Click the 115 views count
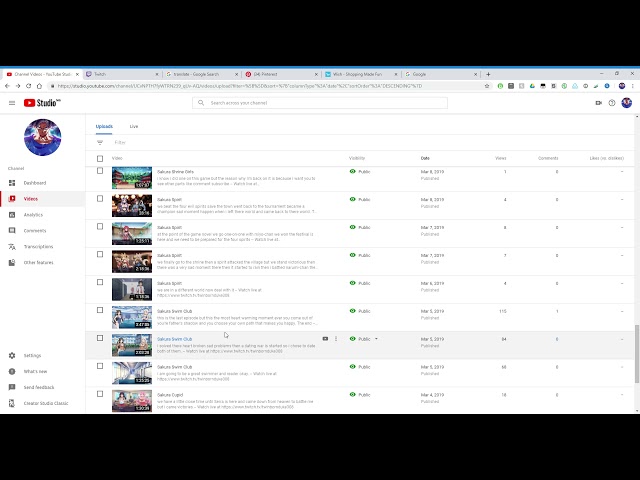 coord(502,311)
